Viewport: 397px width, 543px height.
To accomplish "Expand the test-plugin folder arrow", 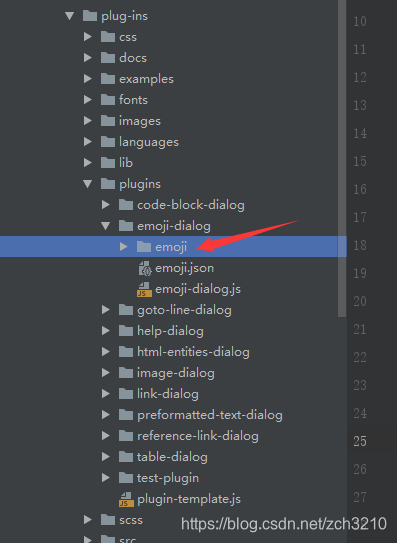I will [106, 478].
